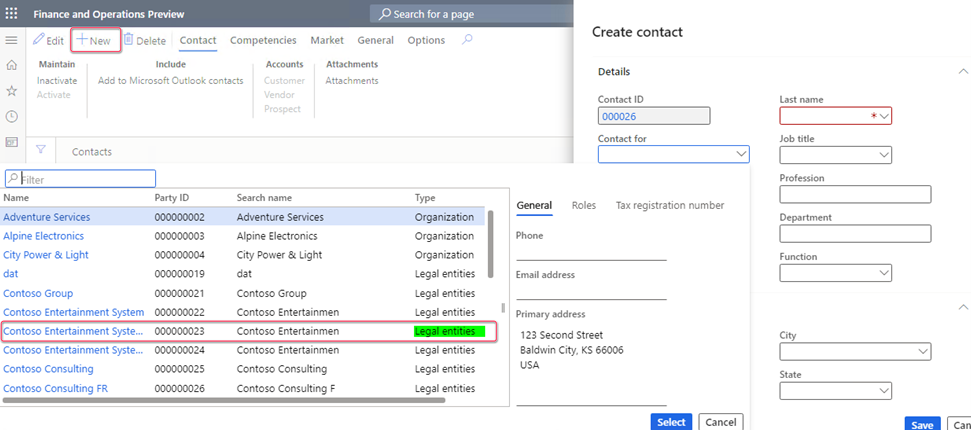Collapse the Details section chevron
This screenshot has height=430, width=971.
pos(963,71)
